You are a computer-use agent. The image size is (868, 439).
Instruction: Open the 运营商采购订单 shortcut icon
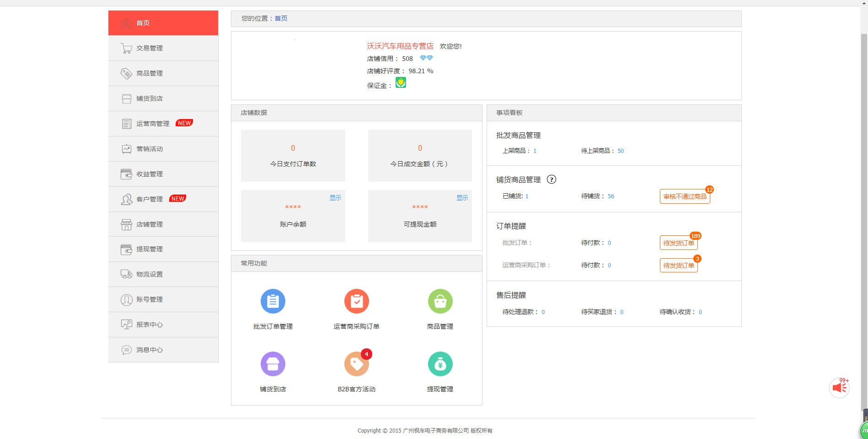(357, 301)
